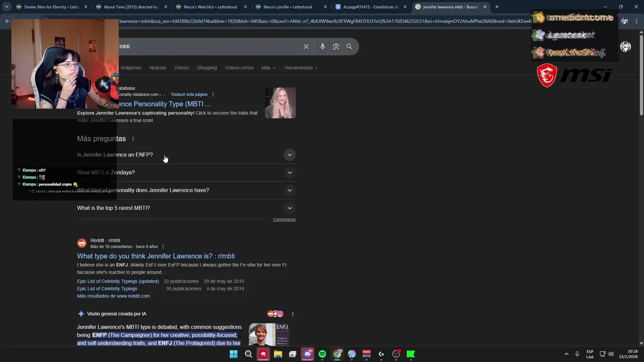Open the Personality Type (MBTI) result link
Viewport: 644px width, 362px height.
click(165, 104)
